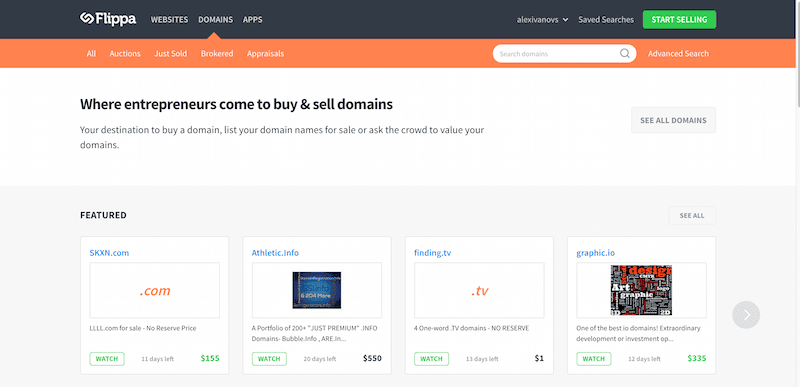Screen dimensions: 800x387
Task: Click the $155 price on SKXN.com
Action: coord(210,358)
